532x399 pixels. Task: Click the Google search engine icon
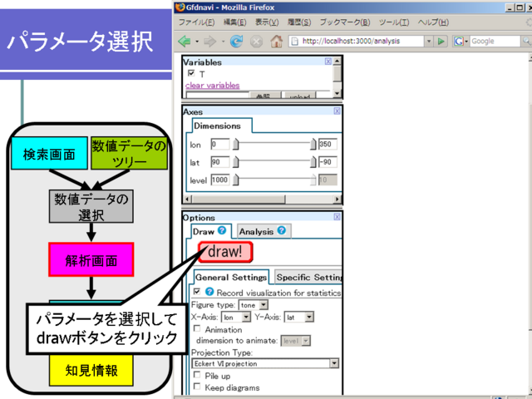click(459, 42)
